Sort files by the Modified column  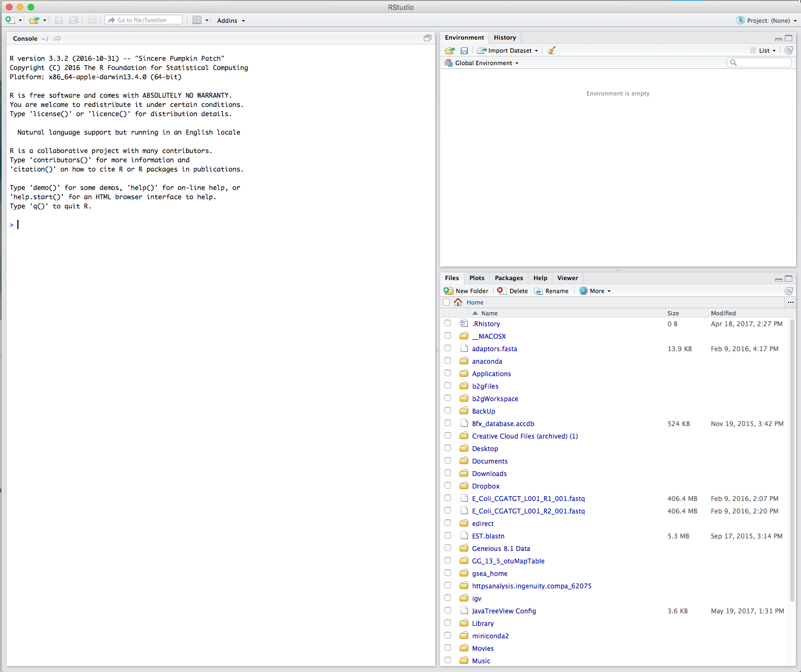coord(723,313)
